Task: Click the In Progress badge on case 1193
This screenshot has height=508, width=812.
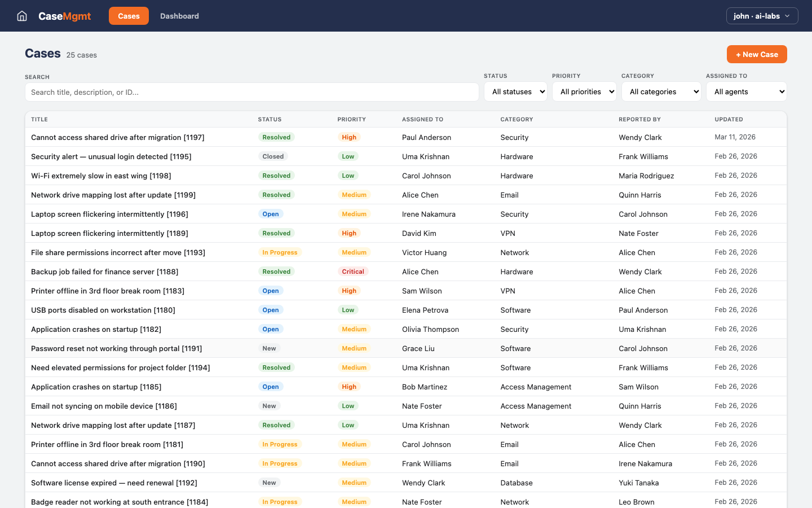Action: tap(280, 252)
